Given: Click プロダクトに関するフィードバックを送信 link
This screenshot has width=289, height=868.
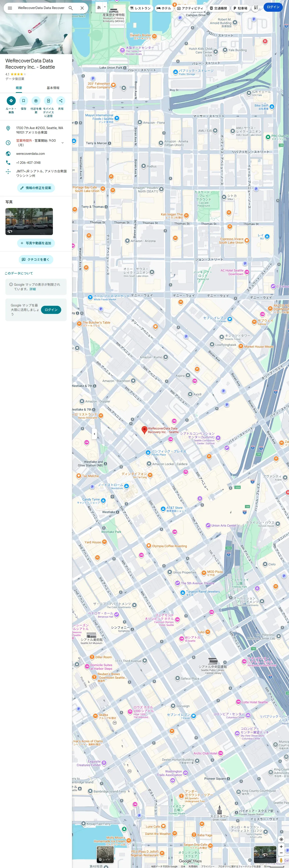Looking at the screenshot, I should [x=239, y=866].
